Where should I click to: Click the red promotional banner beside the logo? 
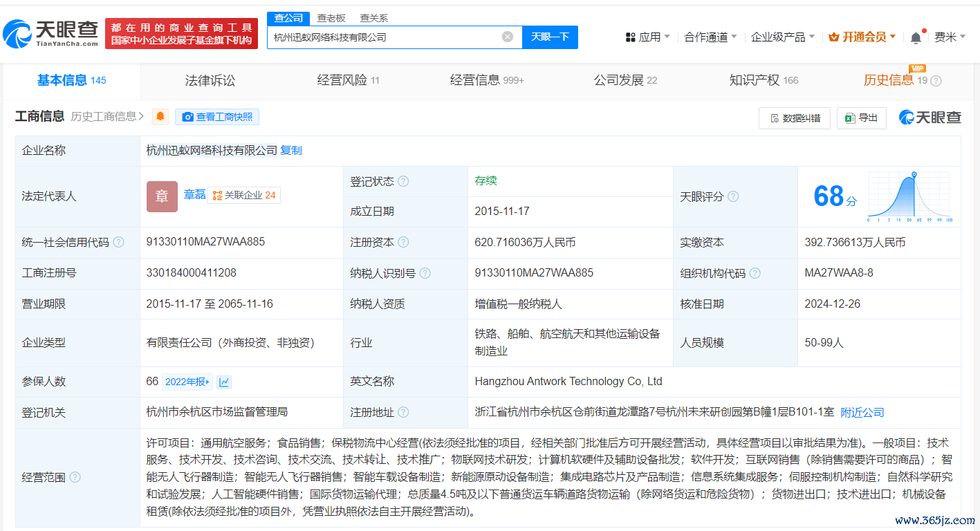181,34
